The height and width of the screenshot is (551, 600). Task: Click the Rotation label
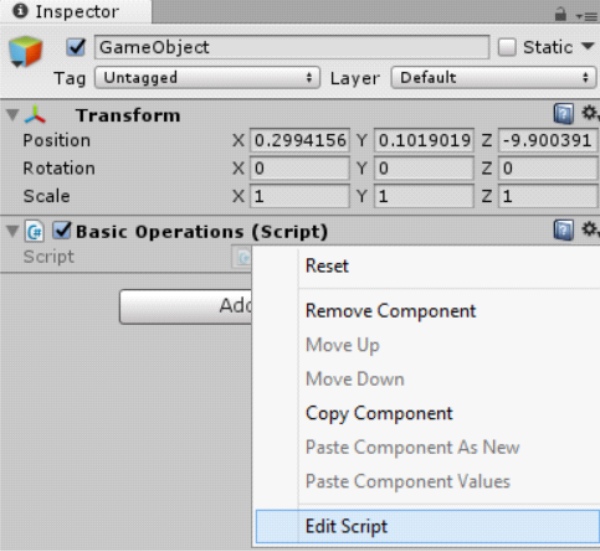[x=59, y=168]
